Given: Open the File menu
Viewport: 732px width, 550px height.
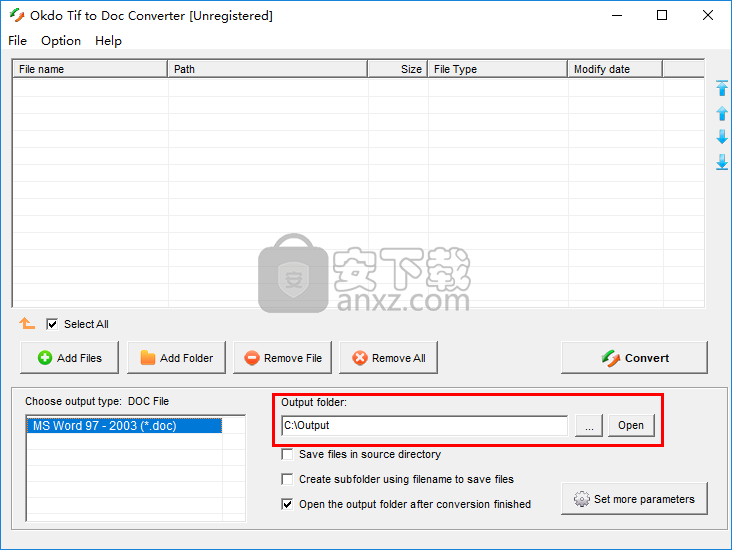Looking at the screenshot, I should tap(17, 41).
